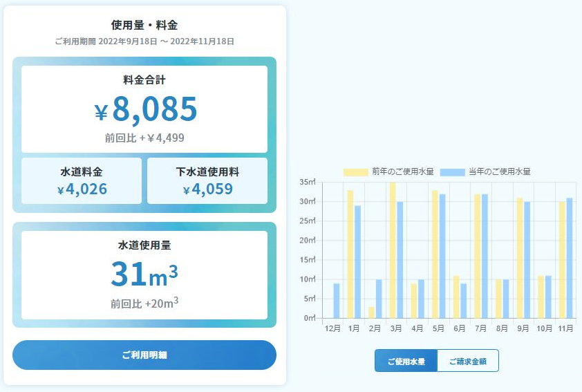Click the 4月 blue current-year bar
Screen dimensions: 582x392
tap(421, 299)
